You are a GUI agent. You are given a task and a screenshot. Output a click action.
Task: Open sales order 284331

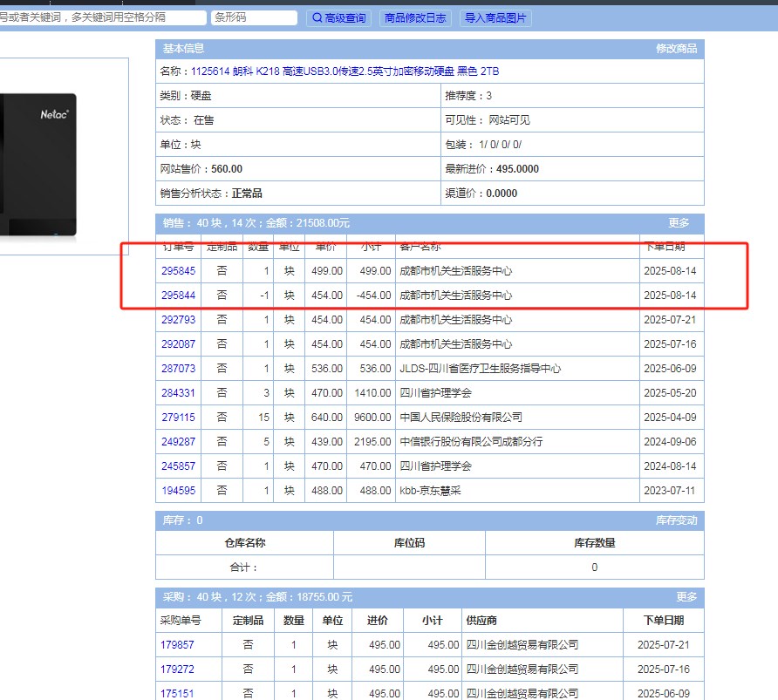pos(178,392)
